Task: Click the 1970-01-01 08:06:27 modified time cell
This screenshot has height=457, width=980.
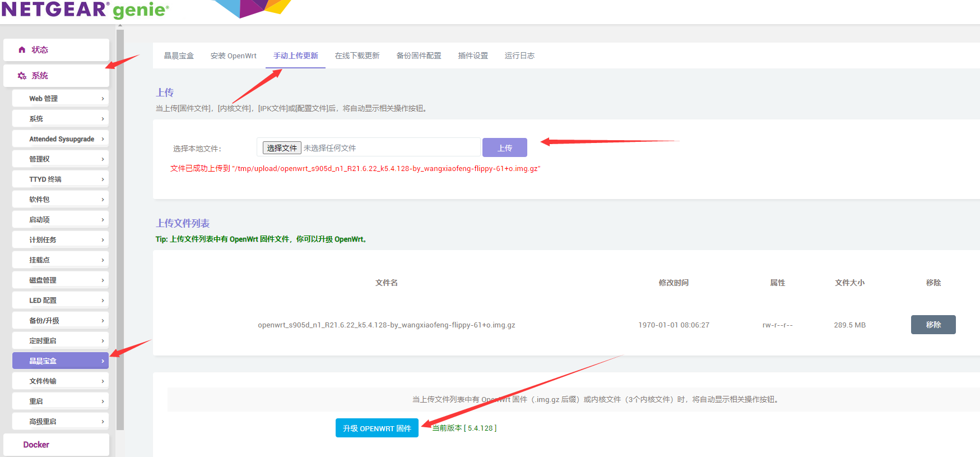Action: click(674, 325)
